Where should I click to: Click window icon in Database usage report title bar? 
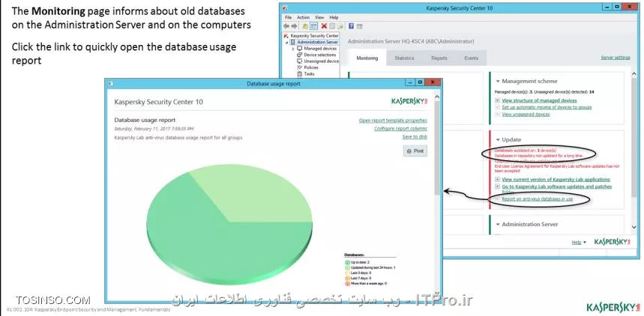(110, 83)
